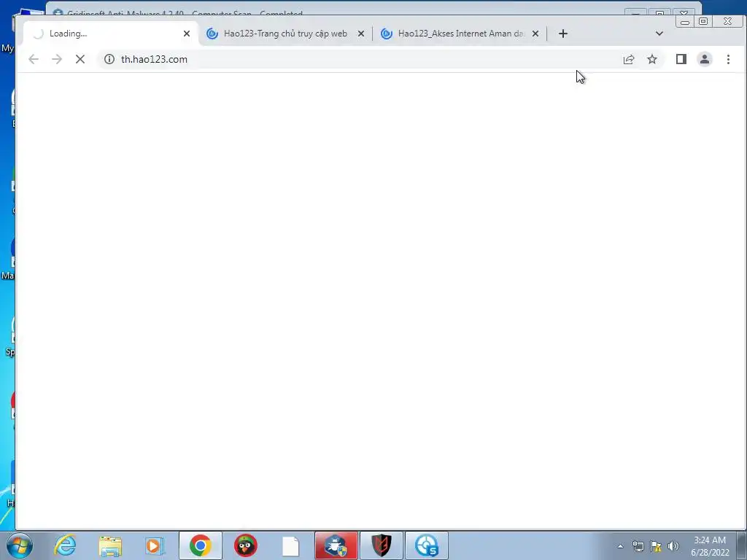Open the blank document taskbar item

pyautogui.click(x=290, y=545)
